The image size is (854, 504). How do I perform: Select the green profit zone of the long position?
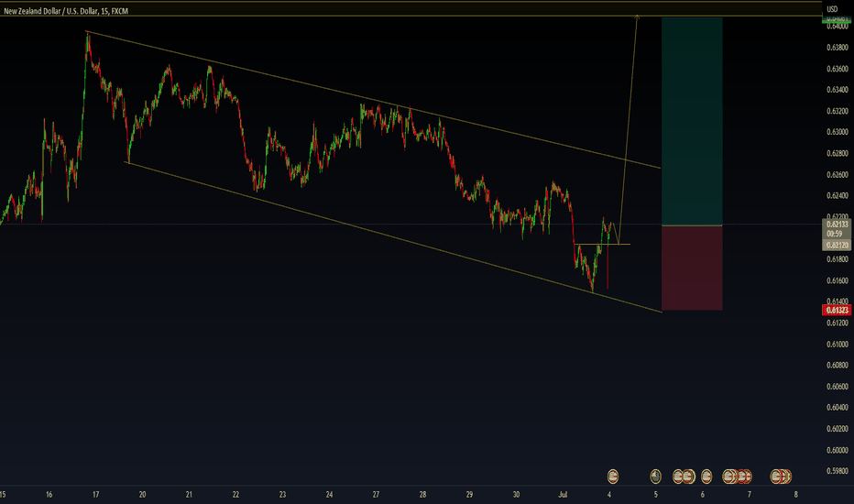click(x=692, y=121)
